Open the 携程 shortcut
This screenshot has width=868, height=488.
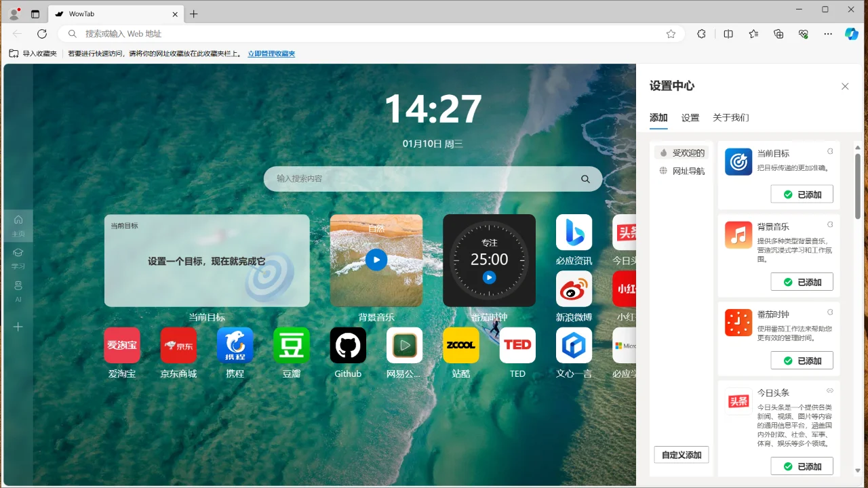235,345
